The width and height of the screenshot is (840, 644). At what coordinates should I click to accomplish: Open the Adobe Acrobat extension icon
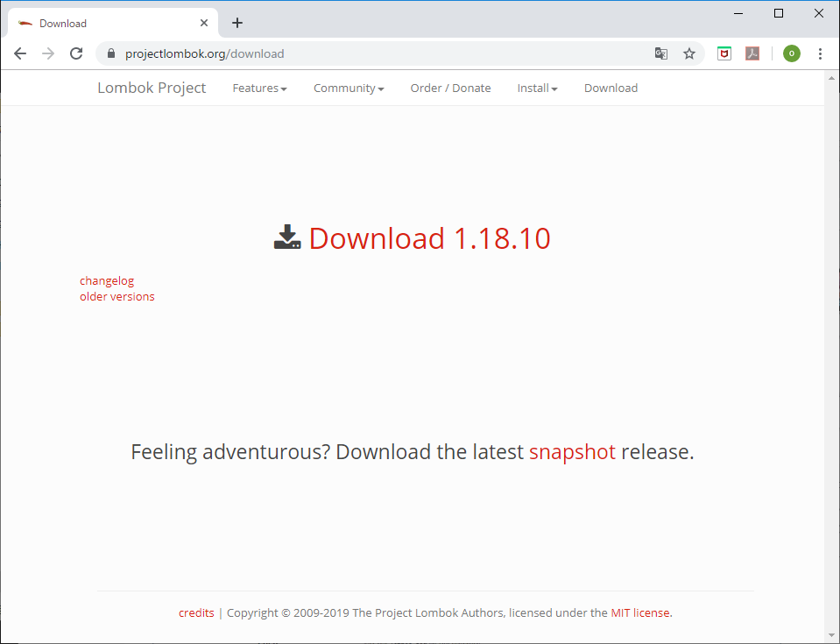pos(752,53)
